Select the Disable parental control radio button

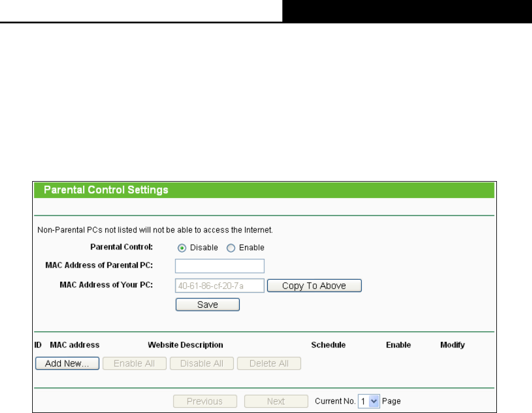[182, 248]
